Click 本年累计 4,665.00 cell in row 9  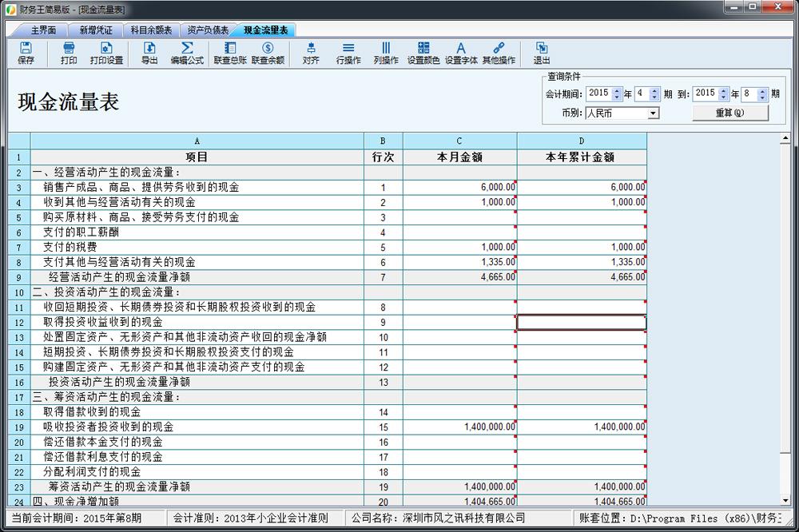[582, 277]
